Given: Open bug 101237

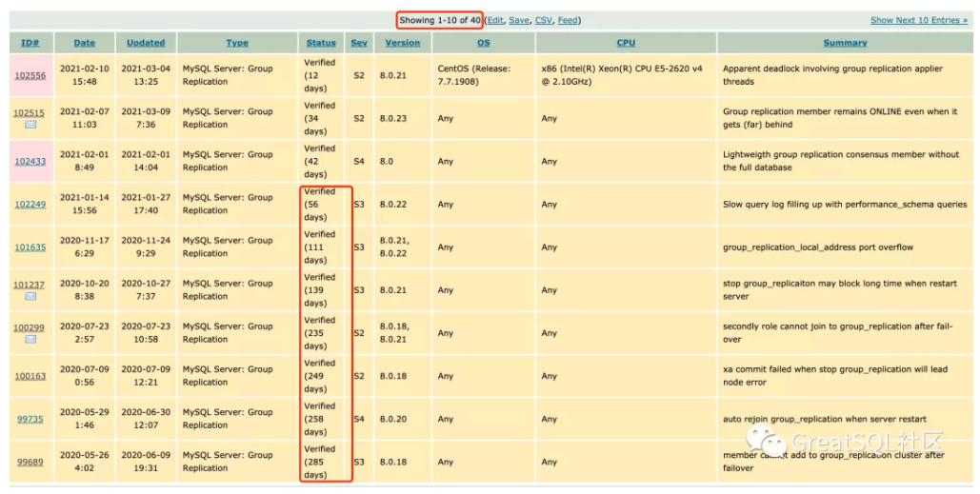Looking at the screenshot, I should (30, 285).
